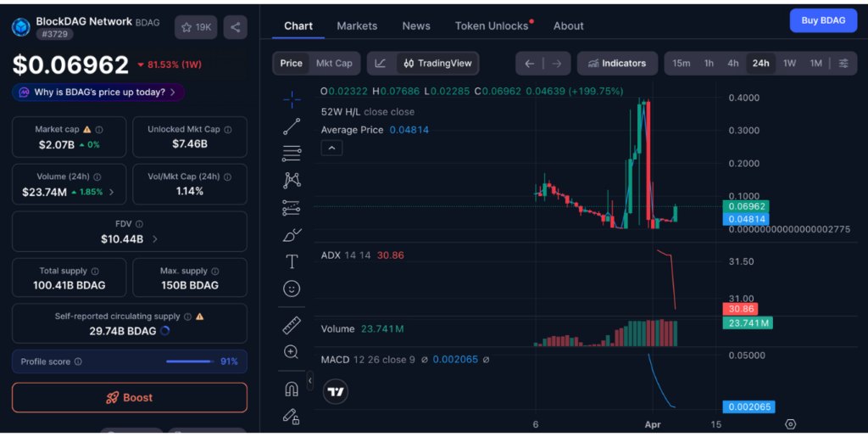This screenshot has height=437, width=868.
Task: Show Unlocked Mkt Cap info tooltip
Action: [227, 130]
